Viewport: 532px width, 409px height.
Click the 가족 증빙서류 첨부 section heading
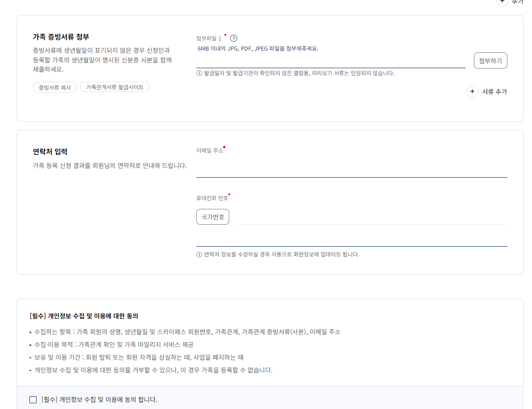click(x=61, y=37)
